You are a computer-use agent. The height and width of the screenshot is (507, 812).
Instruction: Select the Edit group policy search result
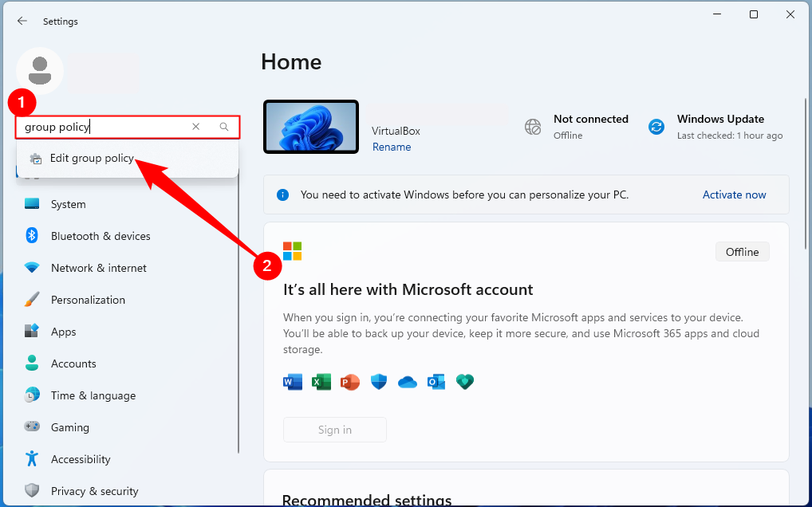click(92, 158)
